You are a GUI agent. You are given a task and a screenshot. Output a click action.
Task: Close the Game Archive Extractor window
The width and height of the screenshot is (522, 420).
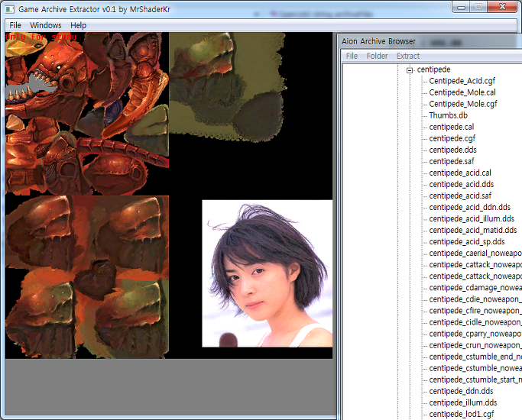pos(502,7)
